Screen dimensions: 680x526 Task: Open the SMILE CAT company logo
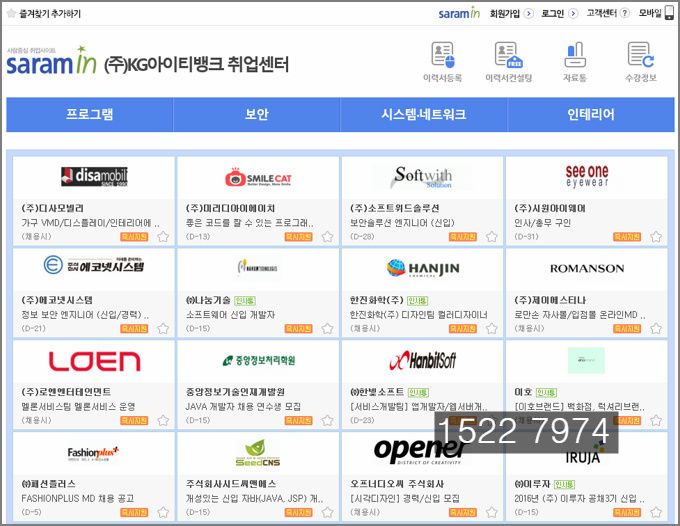coord(258,177)
